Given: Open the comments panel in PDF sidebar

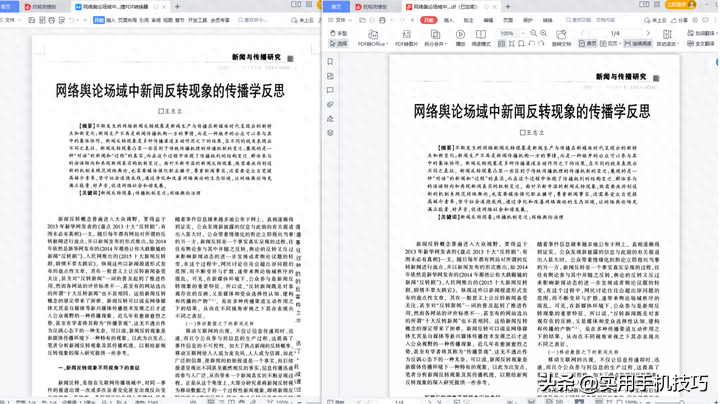Looking at the screenshot, I should [330, 90].
